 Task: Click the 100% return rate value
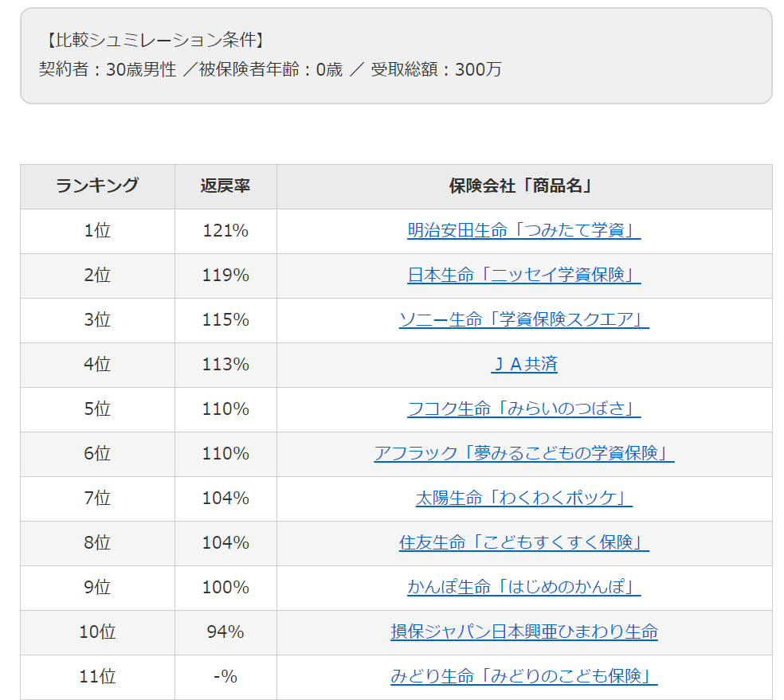coord(225,587)
